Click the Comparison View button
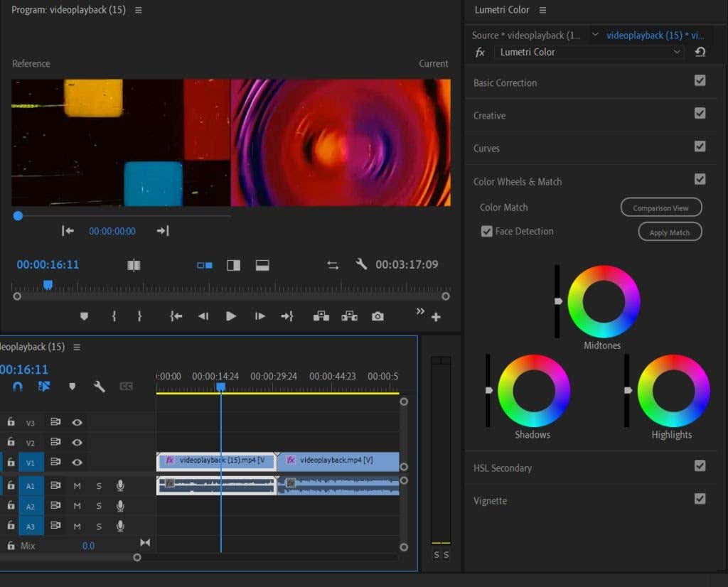 661,208
